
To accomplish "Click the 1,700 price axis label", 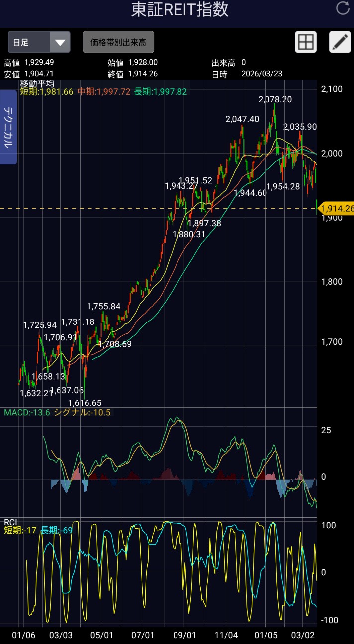I will point(332,342).
